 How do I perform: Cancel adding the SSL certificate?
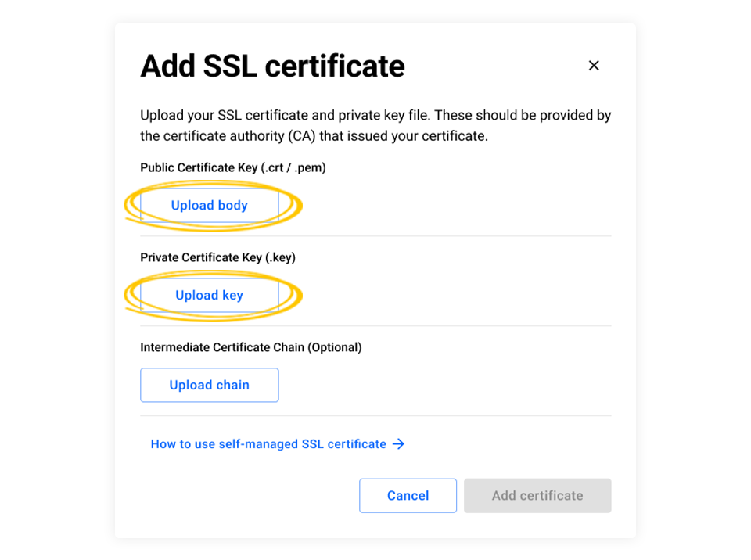(408, 495)
